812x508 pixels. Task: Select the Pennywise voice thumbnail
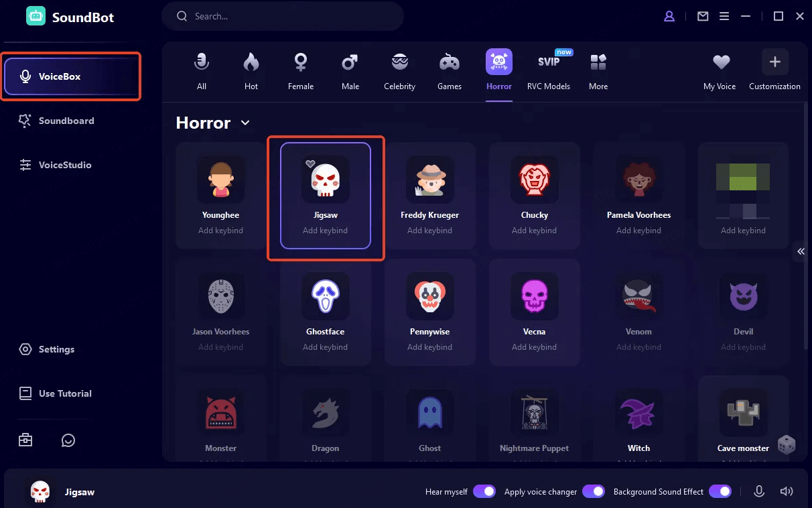tap(429, 296)
